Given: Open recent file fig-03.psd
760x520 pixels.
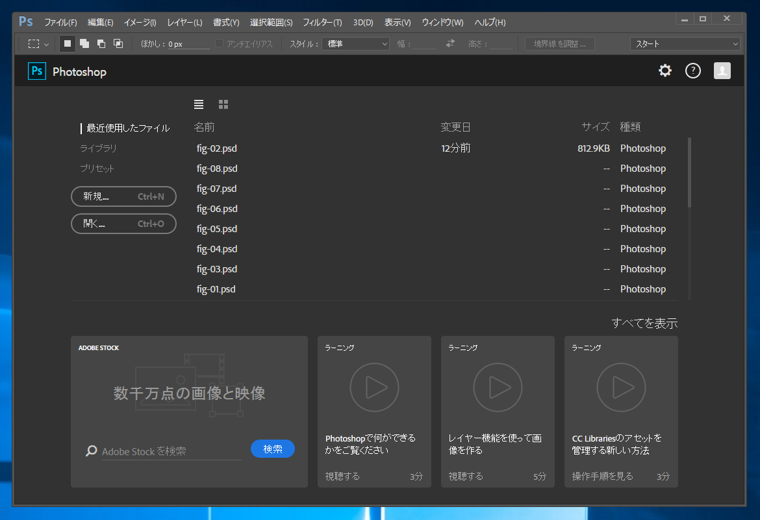Looking at the screenshot, I should (217, 269).
